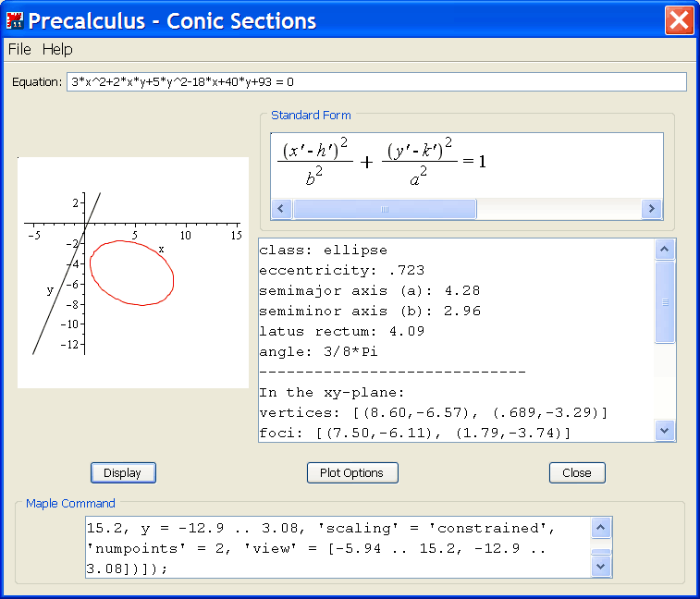Click the standard form equation display

point(381,163)
